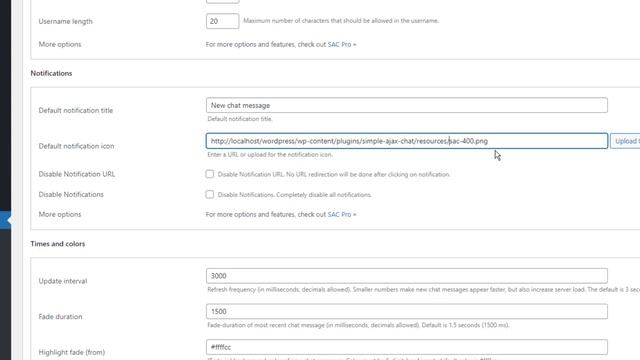Click the Fade duration label

pyautogui.click(x=60, y=317)
